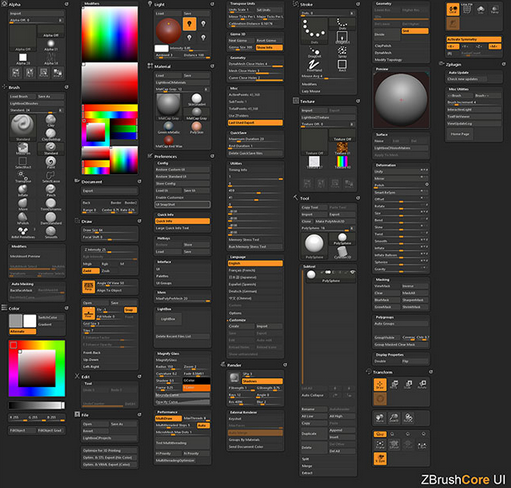Toggle PolySphere subtool visibility eye
The width and height of the screenshot is (511, 488).
click(352, 273)
